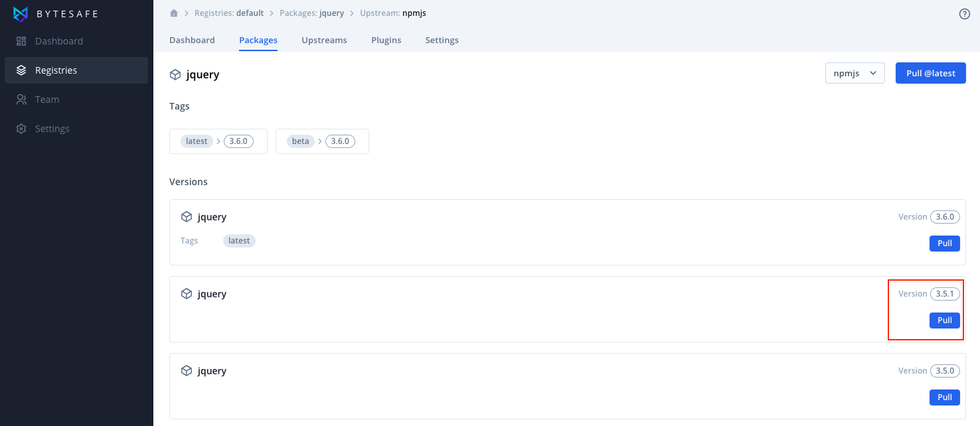Click the Registries: default breadcrumb

click(x=228, y=13)
